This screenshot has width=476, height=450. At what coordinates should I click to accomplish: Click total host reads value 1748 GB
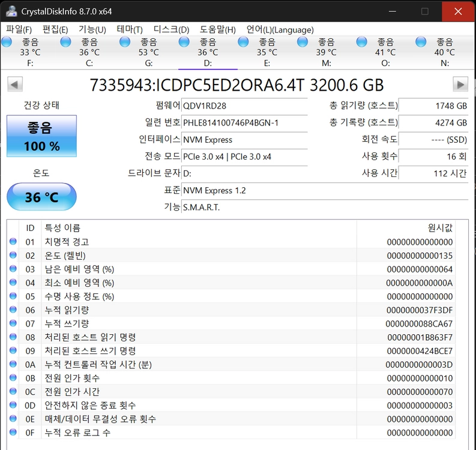[x=433, y=106]
